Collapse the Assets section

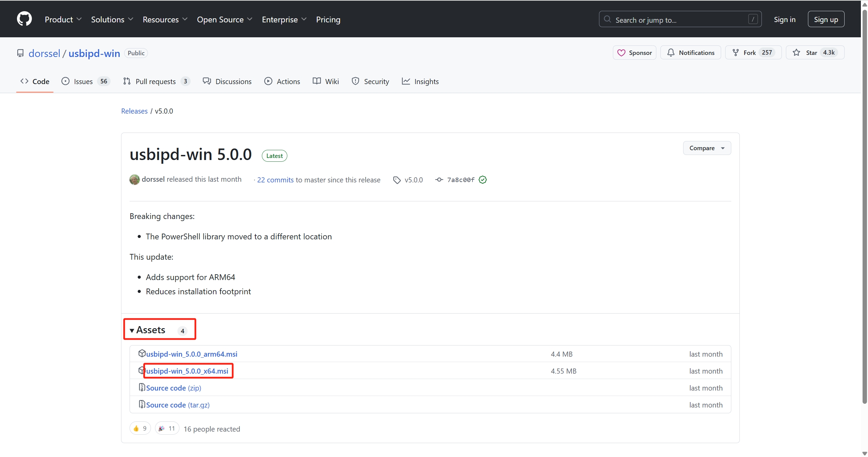click(x=147, y=330)
